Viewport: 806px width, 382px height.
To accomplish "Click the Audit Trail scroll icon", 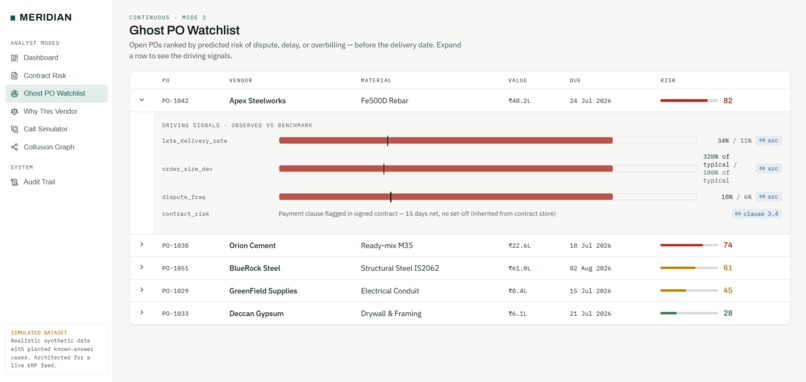I will (x=14, y=182).
